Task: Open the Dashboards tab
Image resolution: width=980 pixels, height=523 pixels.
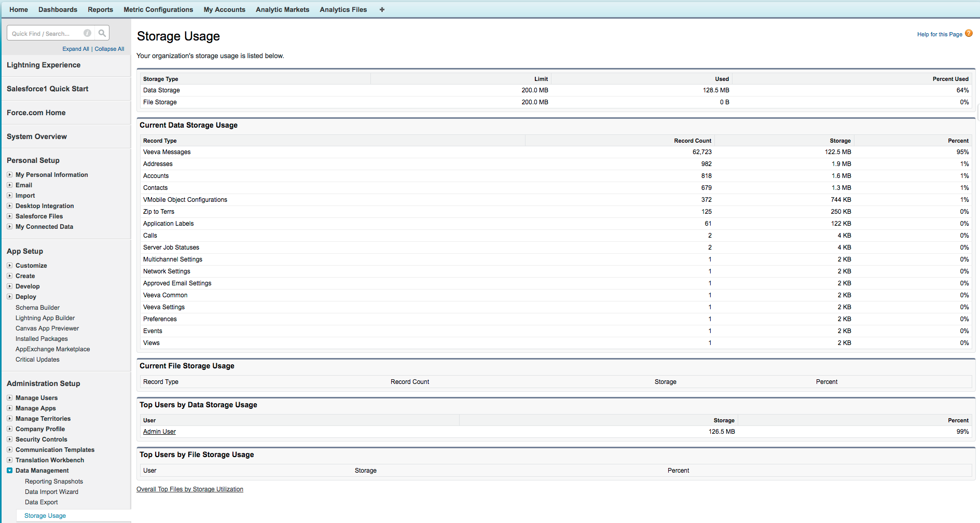Action: click(x=58, y=9)
